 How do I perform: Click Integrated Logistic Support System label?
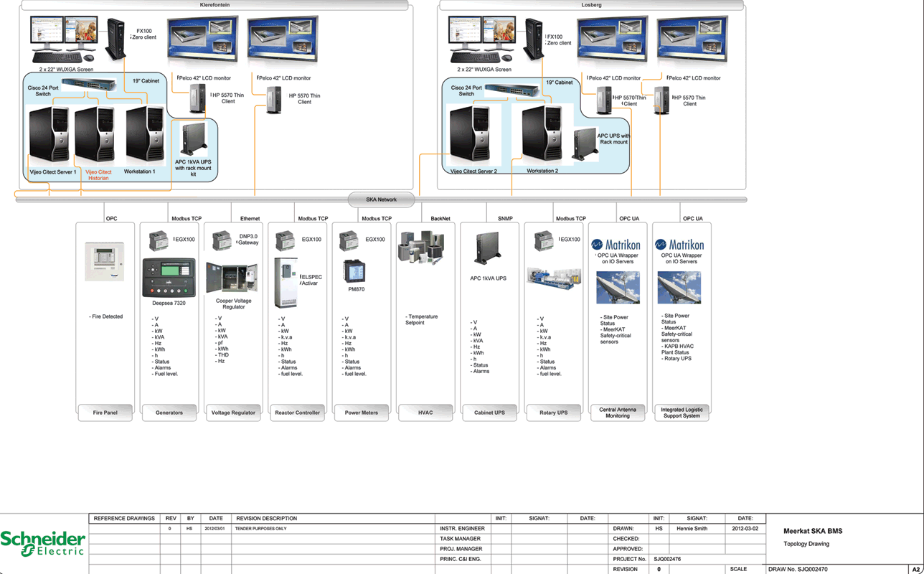point(682,413)
